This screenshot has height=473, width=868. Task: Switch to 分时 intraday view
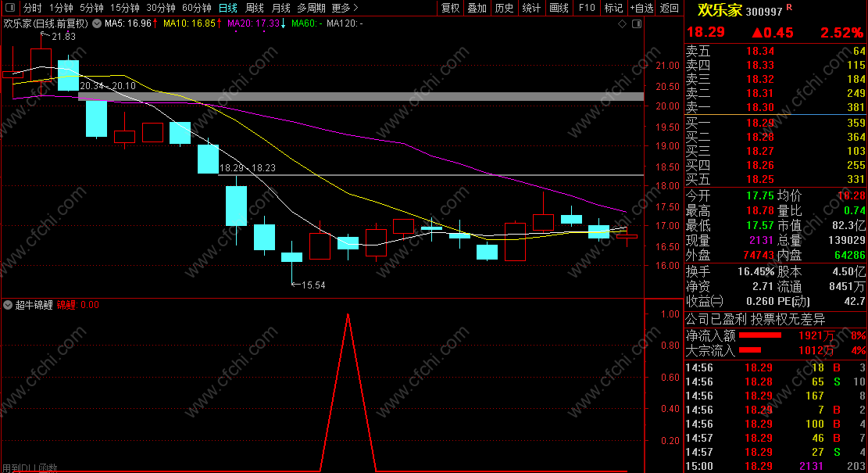[32, 8]
